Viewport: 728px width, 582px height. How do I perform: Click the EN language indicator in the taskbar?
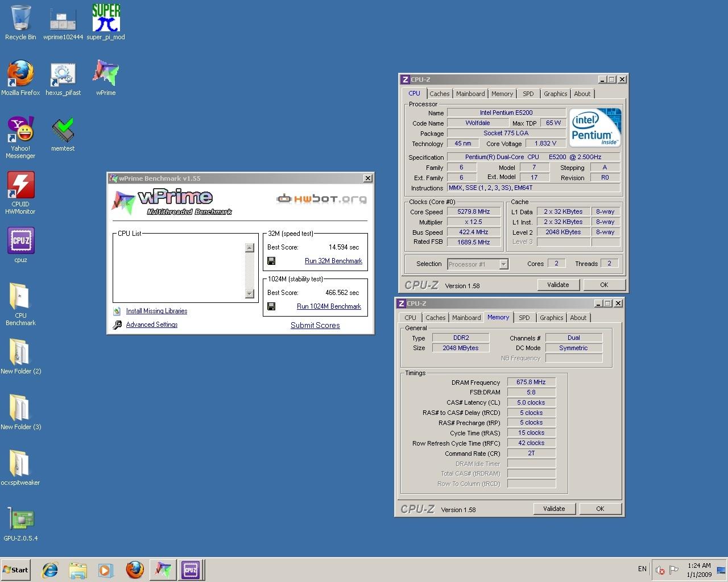642,569
